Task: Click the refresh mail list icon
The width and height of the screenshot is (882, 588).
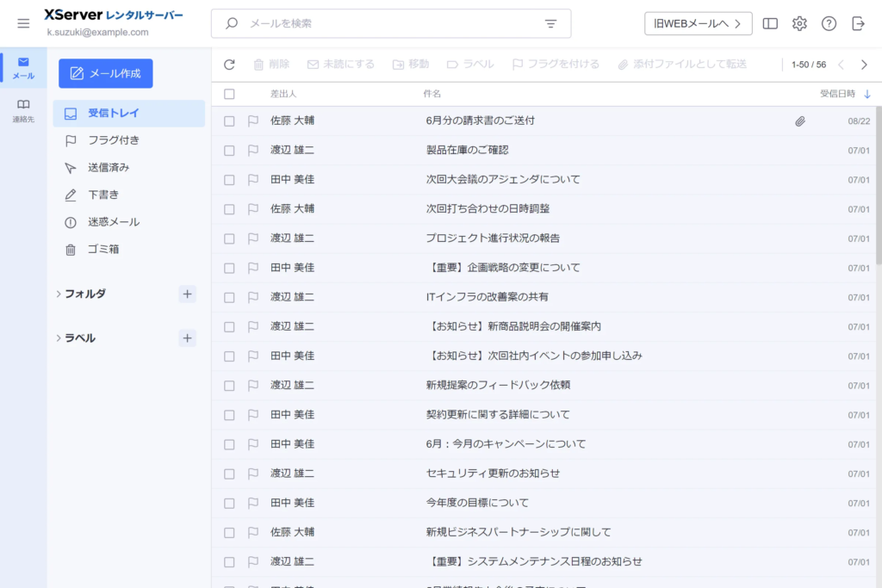Action: 229,65
